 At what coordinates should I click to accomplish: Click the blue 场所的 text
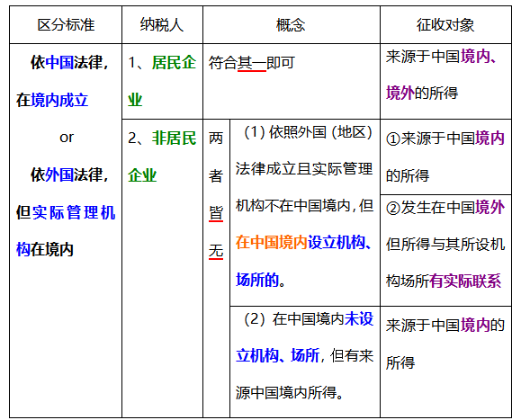tap(257, 280)
